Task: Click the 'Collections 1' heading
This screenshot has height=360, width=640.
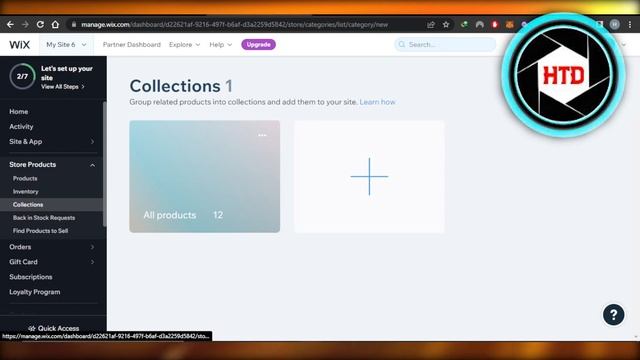Action: [x=181, y=86]
